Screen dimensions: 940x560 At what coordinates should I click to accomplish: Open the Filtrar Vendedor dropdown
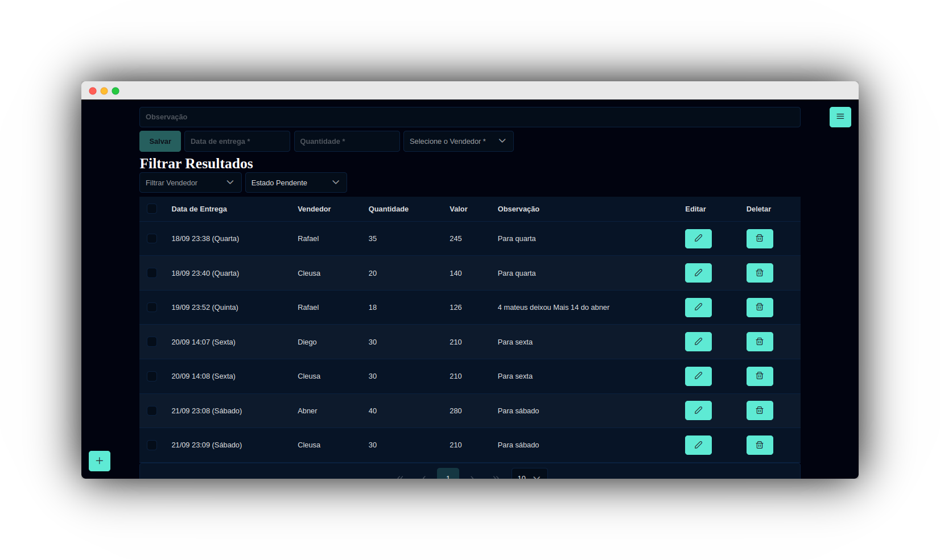point(190,182)
